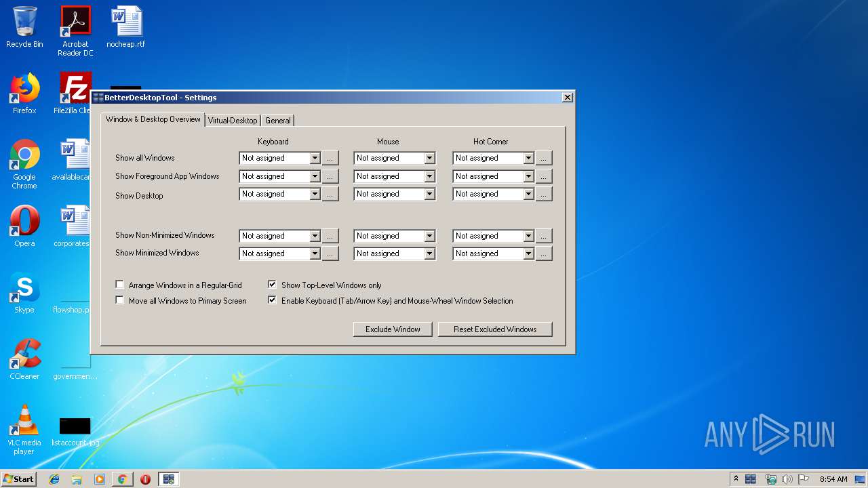Click the Exclude Window button
The width and height of the screenshot is (868, 488).
393,329
